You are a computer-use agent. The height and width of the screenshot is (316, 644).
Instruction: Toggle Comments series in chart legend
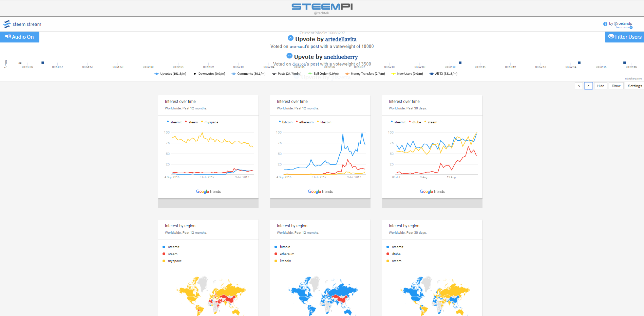tap(248, 74)
